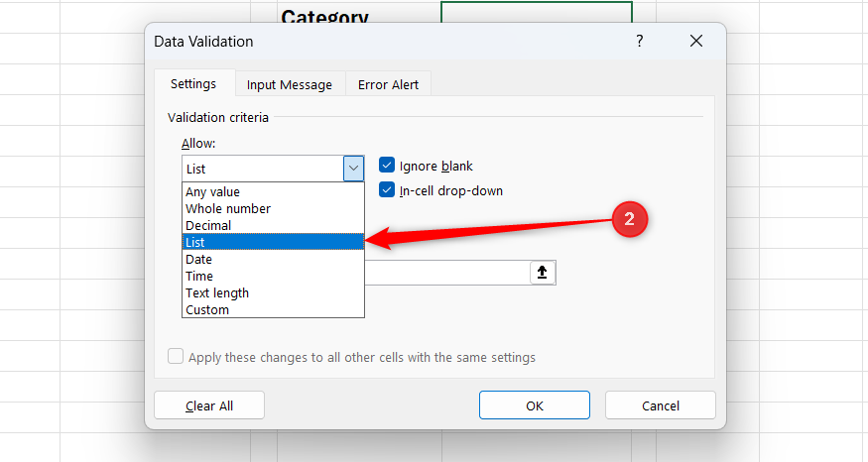Select Text length validation type

point(273,292)
